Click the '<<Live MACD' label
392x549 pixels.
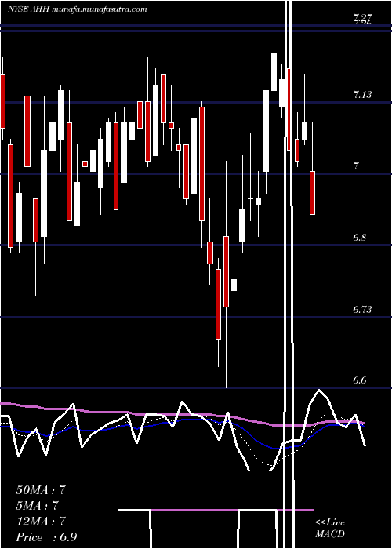(330, 528)
